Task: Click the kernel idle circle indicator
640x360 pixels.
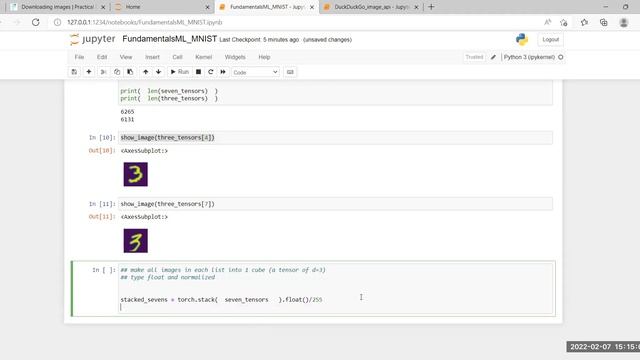Action: click(x=561, y=57)
